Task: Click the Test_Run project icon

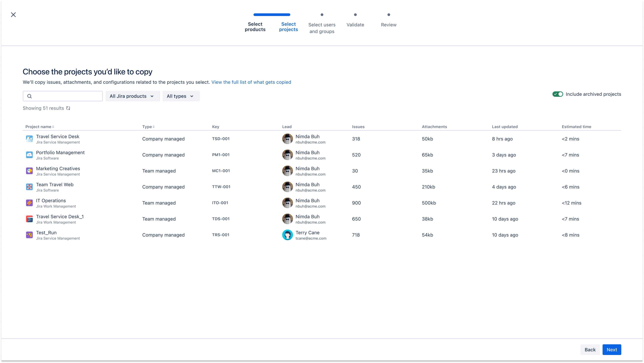Action: click(30, 235)
